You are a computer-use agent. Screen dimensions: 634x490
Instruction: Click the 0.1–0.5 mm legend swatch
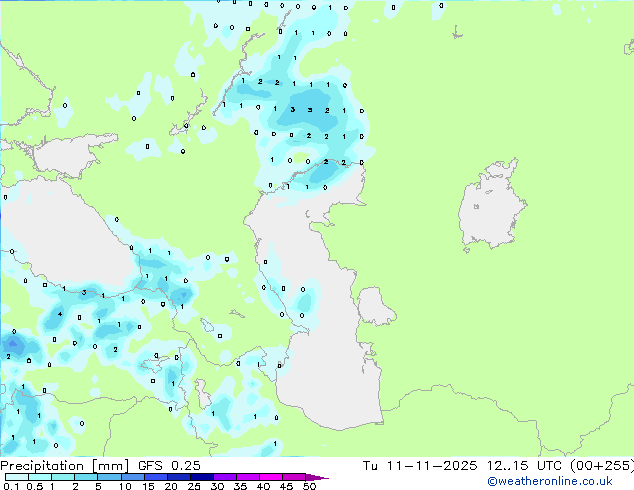pyautogui.click(x=17, y=477)
